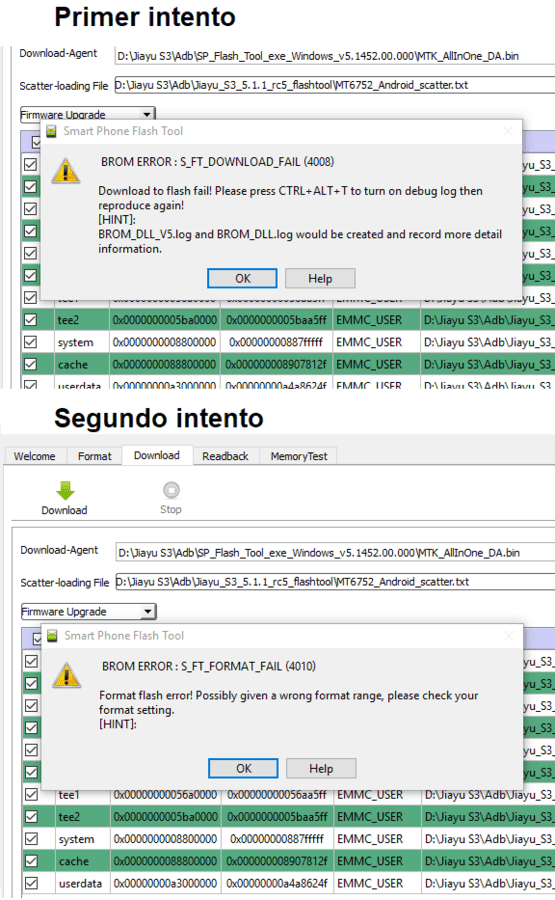This screenshot has width=555, height=900.
Task: Click OK in S_FT_DOWNLOAD_FAIL dialog
Action: [x=242, y=278]
